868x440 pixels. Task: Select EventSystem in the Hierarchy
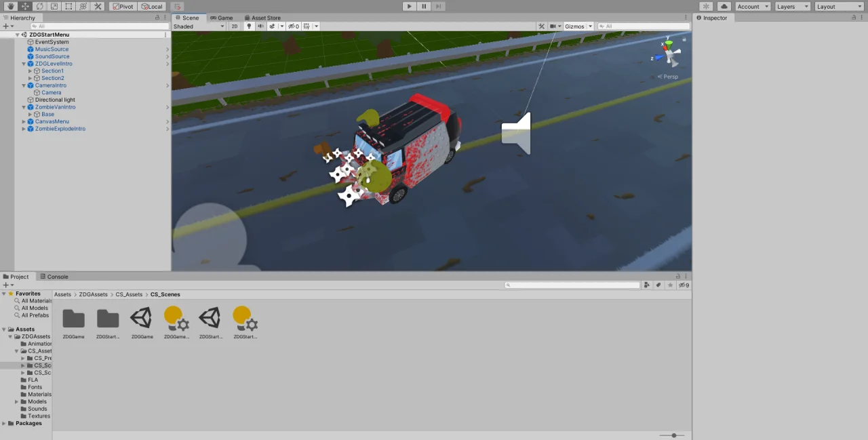[52, 42]
